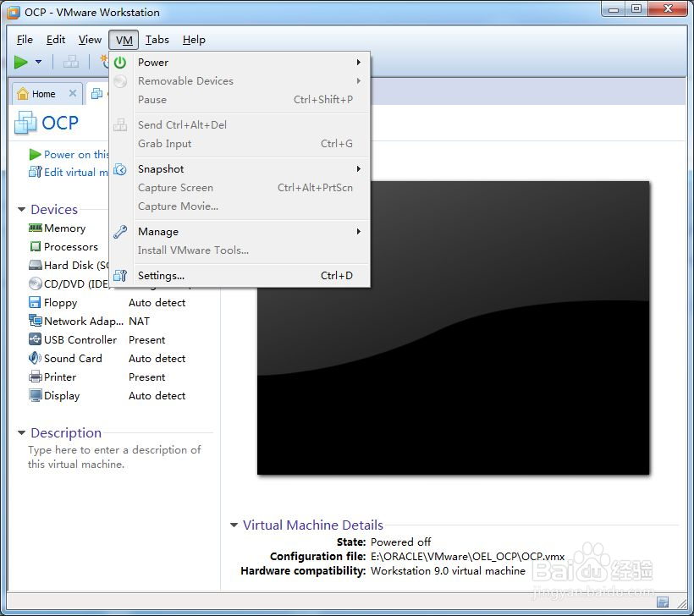Screen dimensions: 694x616
Task: Click the settings icon beside Settings...
Action: click(x=120, y=276)
